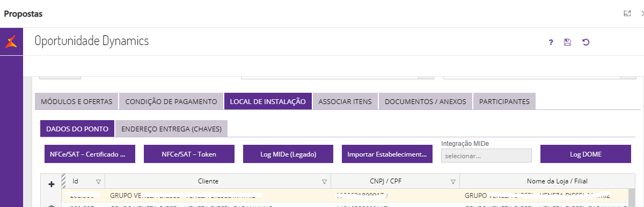Sort by Cliente column header
The width and height of the screenshot is (644, 207).
(x=208, y=181)
